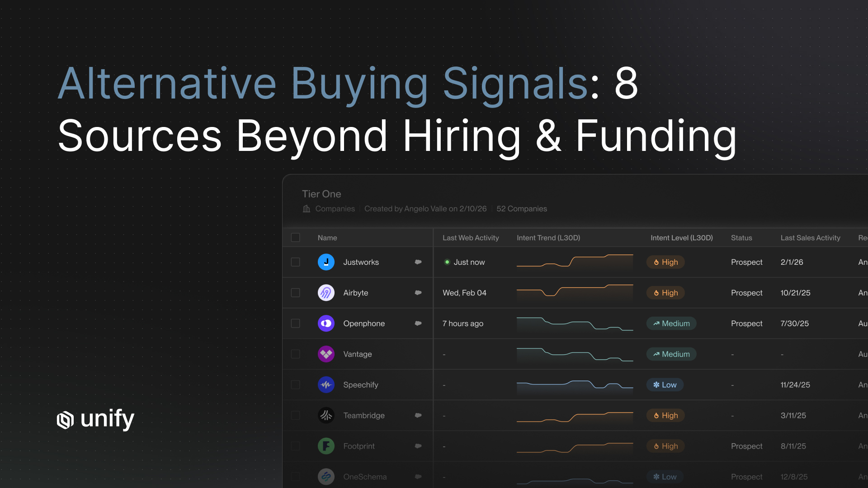This screenshot has height=488, width=868.
Task: Check the Vantage row checkbox
Action: 296,354
